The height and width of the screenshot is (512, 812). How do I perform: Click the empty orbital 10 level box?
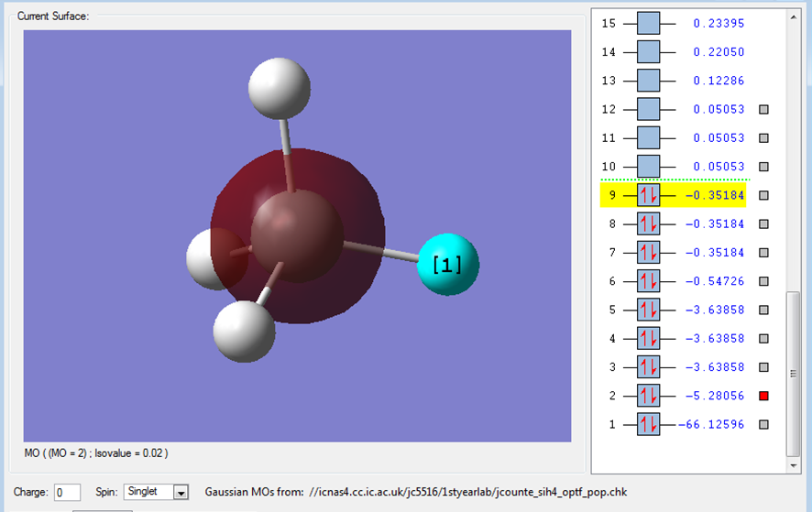coord(648,166)
